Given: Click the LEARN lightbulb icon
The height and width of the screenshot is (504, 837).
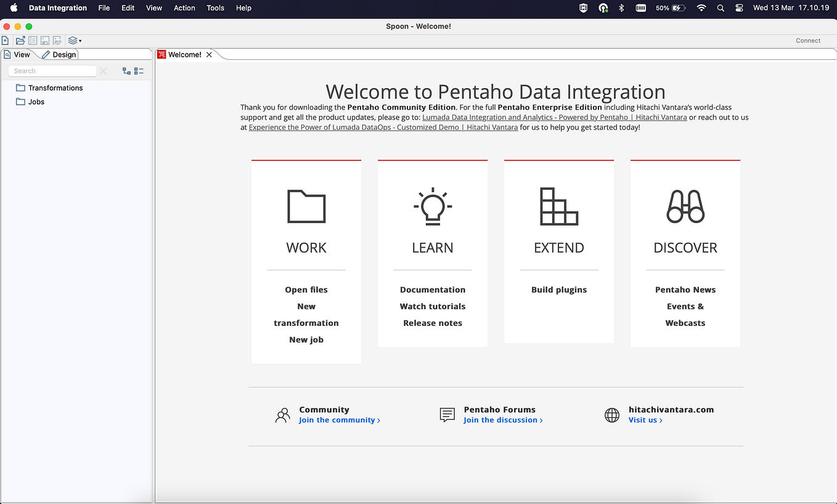Looking at the screenshot, I should point(433,206).
